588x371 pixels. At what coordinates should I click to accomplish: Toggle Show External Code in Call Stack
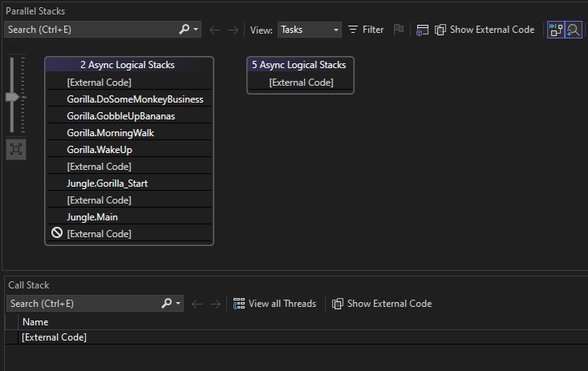382,304
